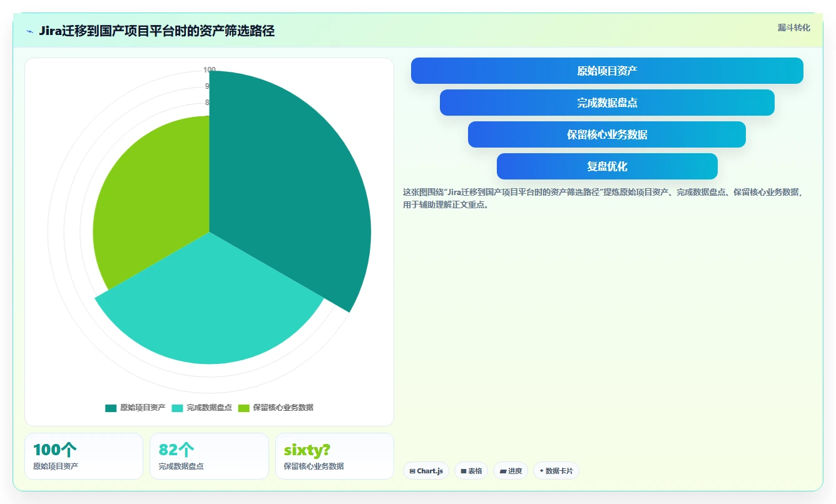Open the 82个 完成数据盘点 stat card
The image size is (836, 504).
[209, 456]
